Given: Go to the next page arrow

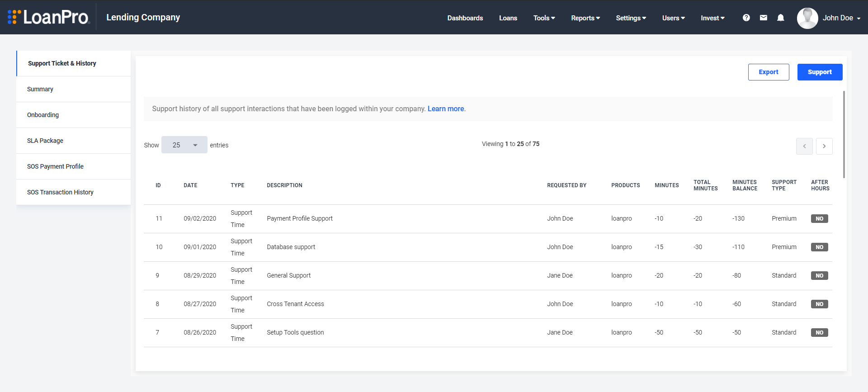Looking at the screenshot, I should tap(824, 146).
